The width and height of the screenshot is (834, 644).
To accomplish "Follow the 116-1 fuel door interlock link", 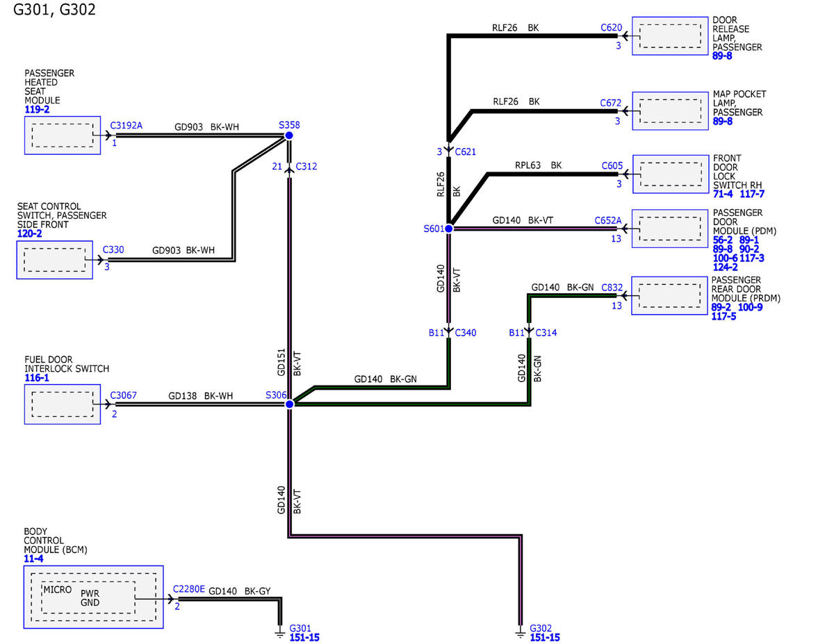I will [x=37, y=378].
